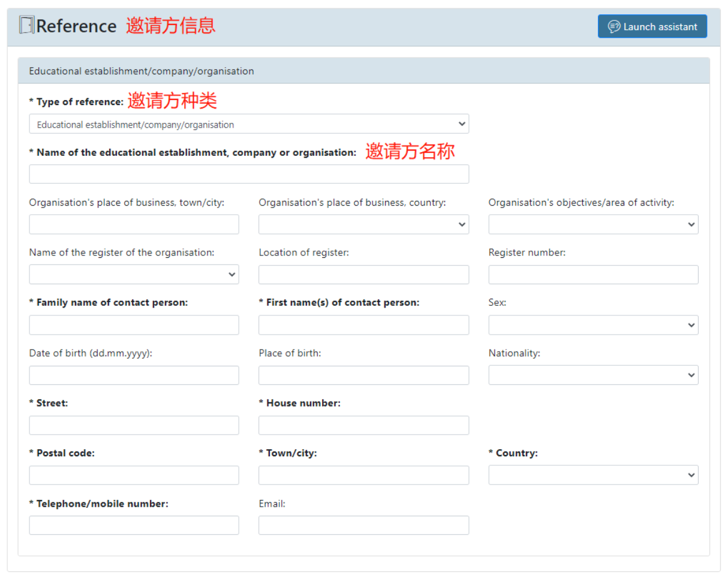The height and width of the screenshot is (581, 728).
Task: Click the Street input field
Action: [134, 425]
